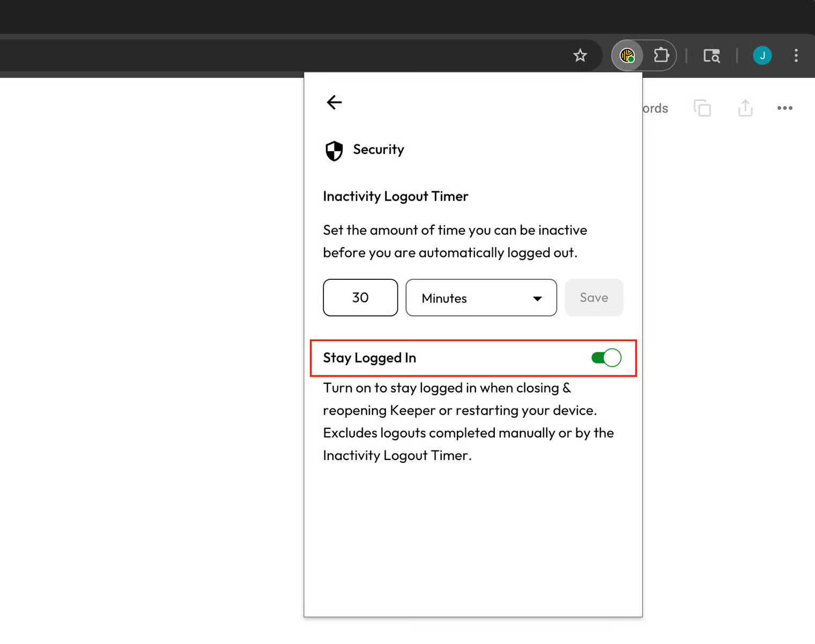Open the J profile avatar menu

click(x=762, y=55)
